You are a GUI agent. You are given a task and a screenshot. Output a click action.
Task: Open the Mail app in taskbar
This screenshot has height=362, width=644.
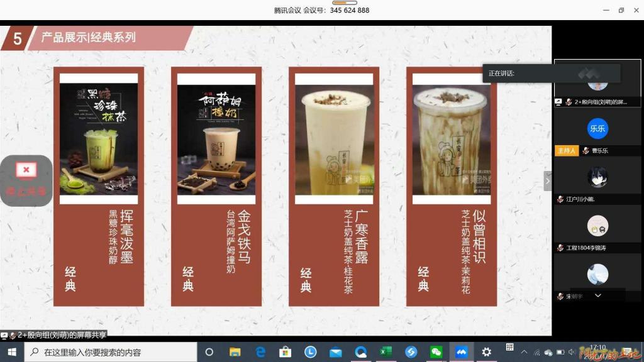335,352
